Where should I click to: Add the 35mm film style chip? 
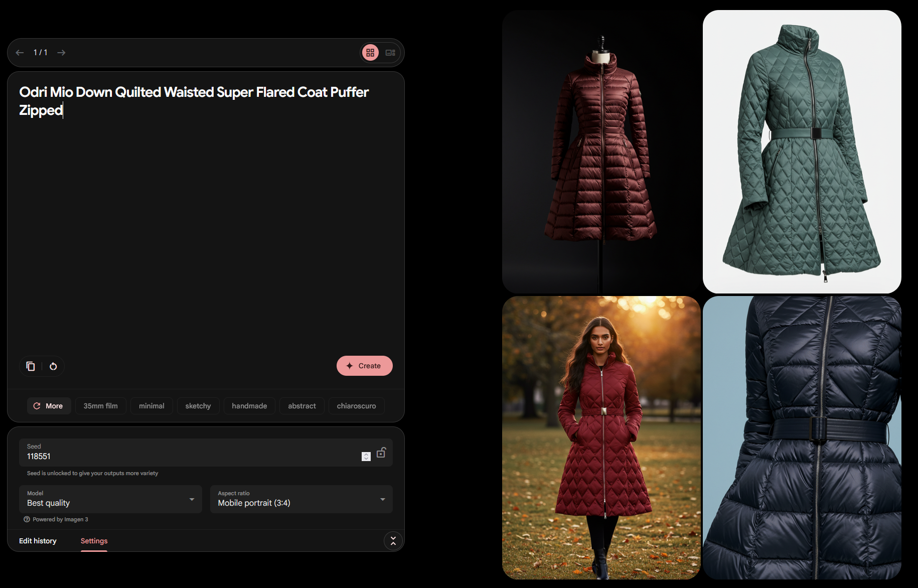click(x=101, y=406)
